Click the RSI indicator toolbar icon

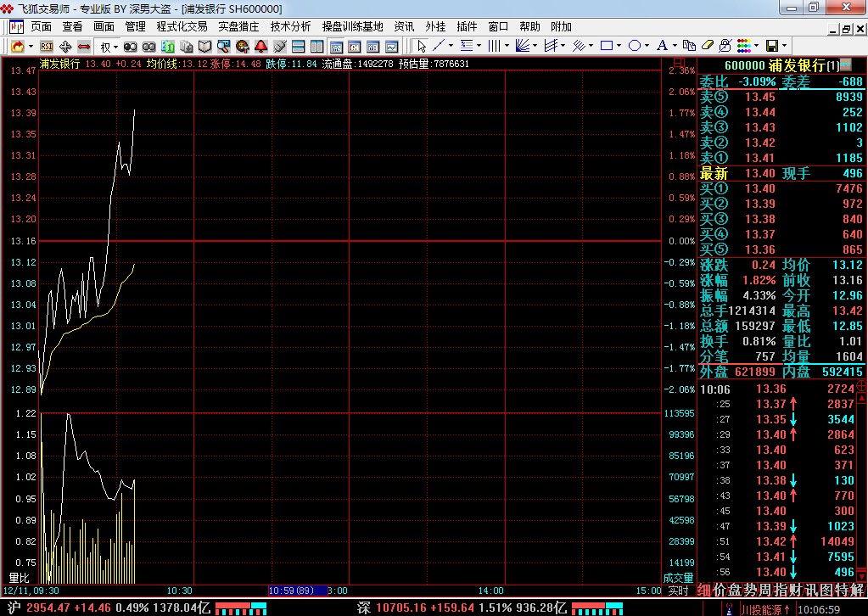pyautogui.click(x=47, y=47)
